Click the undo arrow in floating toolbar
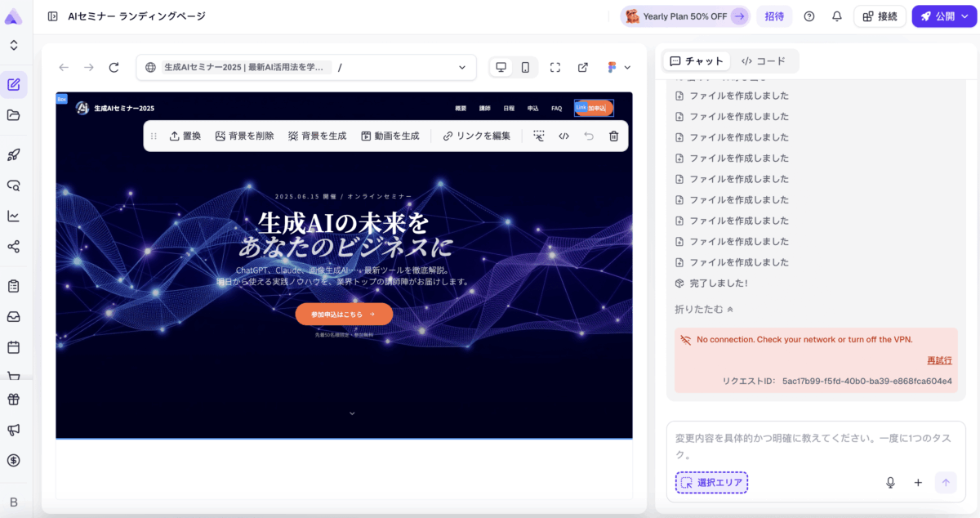 click(589, 136)
